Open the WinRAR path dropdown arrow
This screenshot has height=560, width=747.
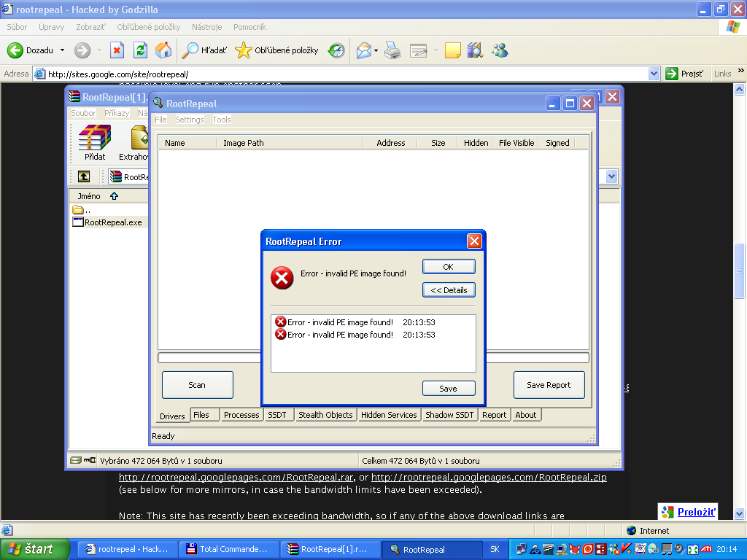tap(611, 176)
